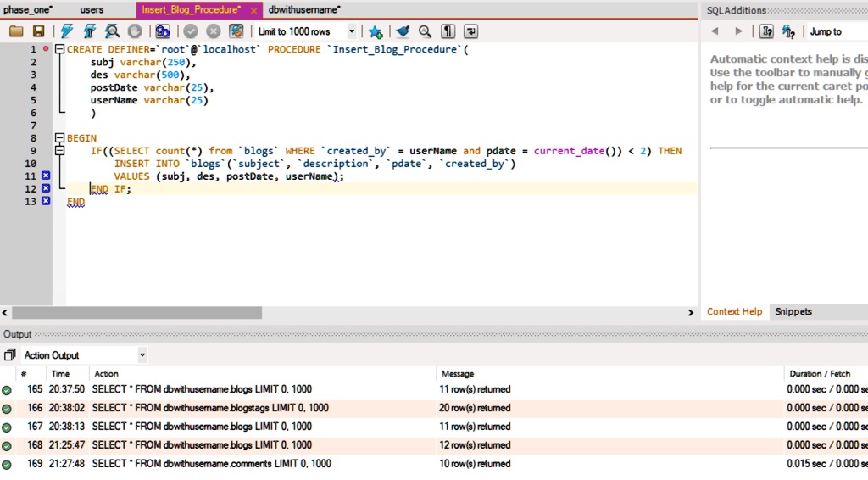Click the success status icon of row 169
Viewport: 868px width, 480px height.
[x=7, y=465]
